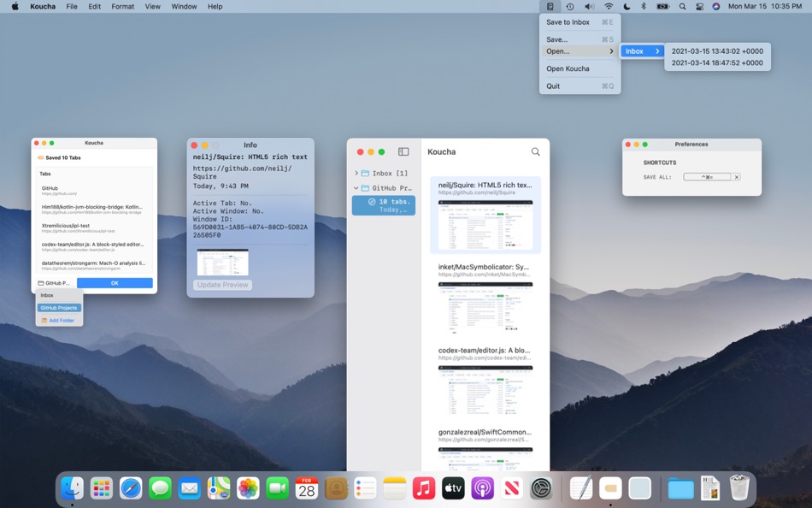The height and width of the screenshot is (508, 812).
Task: Expand the Open... submenu arrow
Action: click(612, 51)
